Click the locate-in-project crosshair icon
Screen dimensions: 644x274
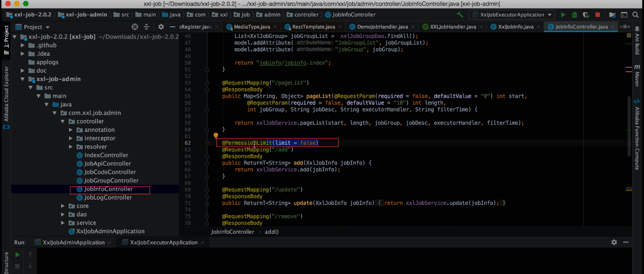135,27
